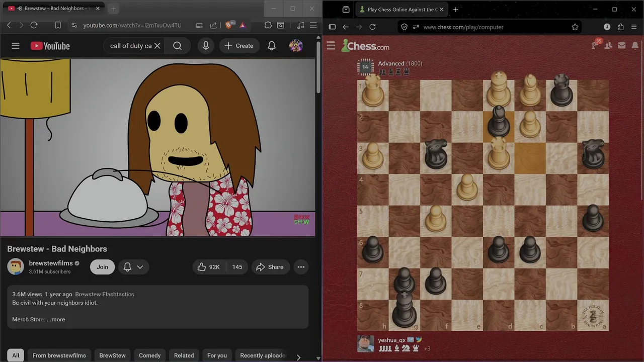
Task: Click the Chess.com logo
Action: coord(365,46)
